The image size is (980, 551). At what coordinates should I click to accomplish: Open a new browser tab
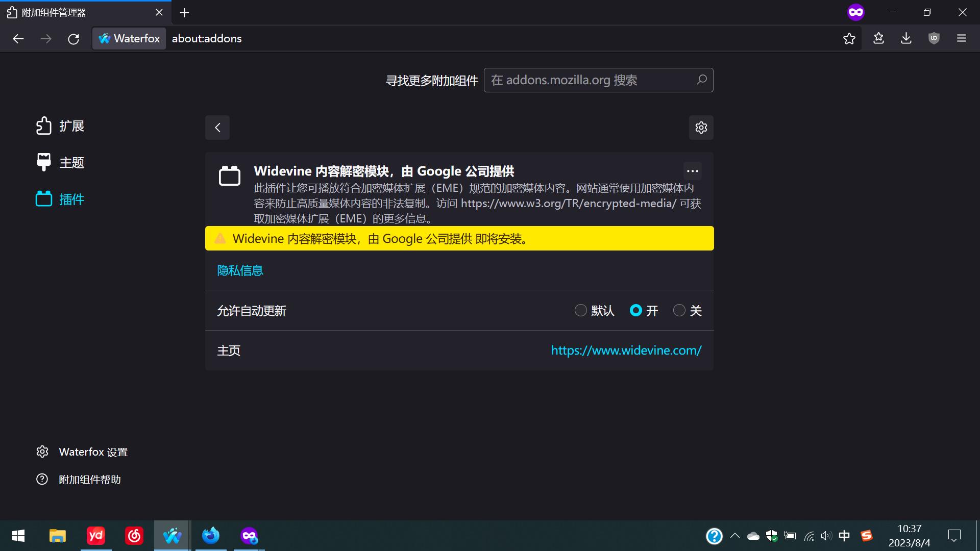184,12
